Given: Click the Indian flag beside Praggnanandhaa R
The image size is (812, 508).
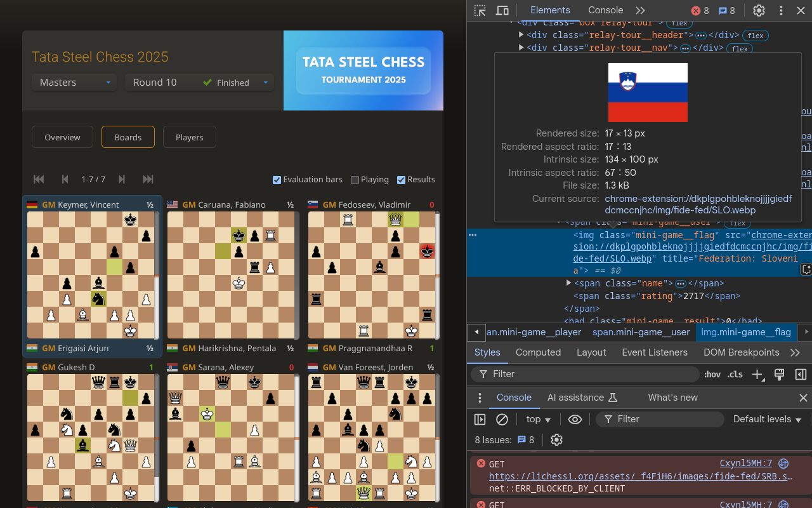Looking at the screenshot, I should (313, 348).
